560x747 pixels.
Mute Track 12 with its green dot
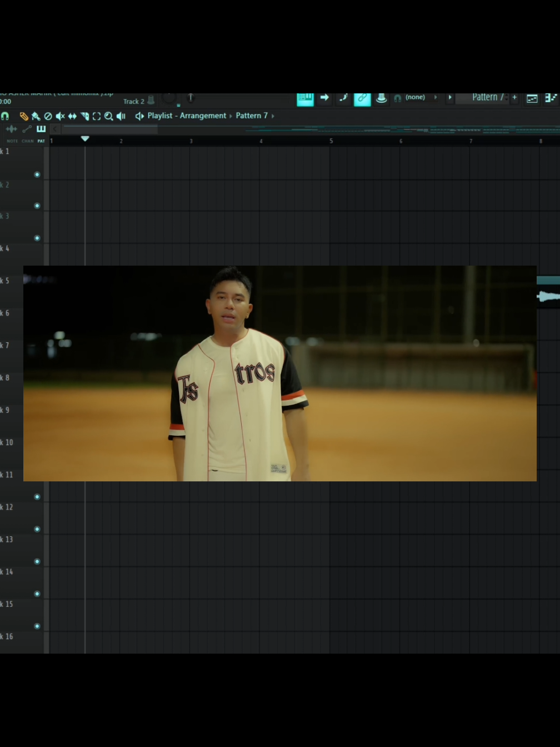[37, 529]
